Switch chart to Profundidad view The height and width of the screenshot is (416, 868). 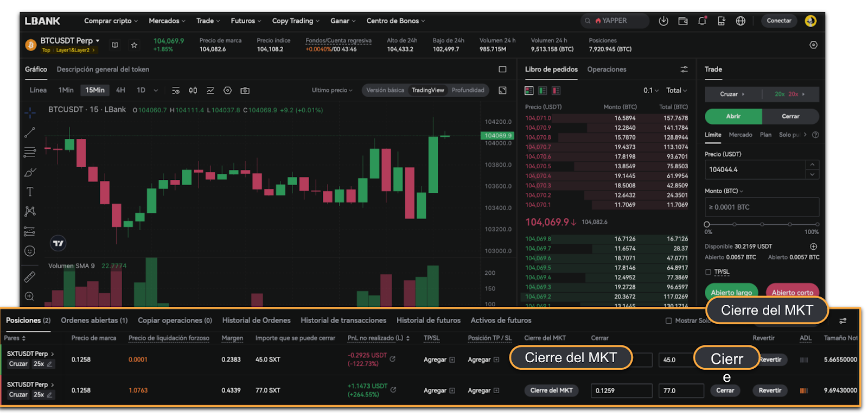(x=468, y=90)
